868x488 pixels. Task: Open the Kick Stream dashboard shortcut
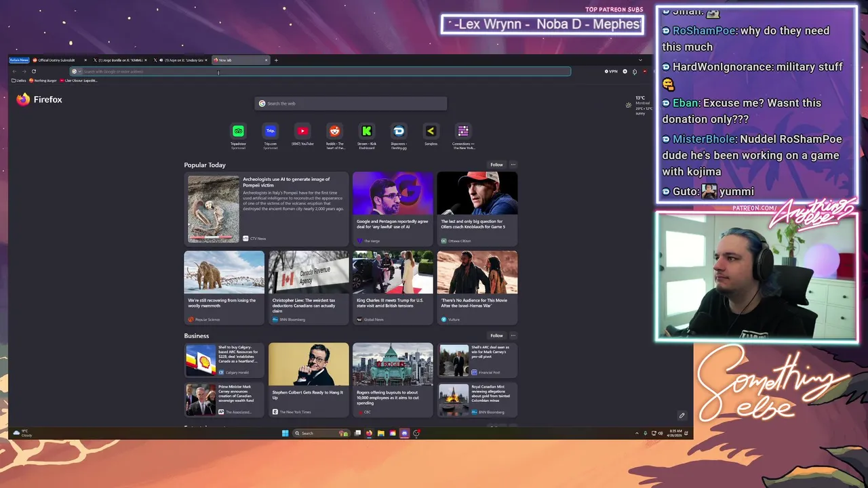click(367, 136)
